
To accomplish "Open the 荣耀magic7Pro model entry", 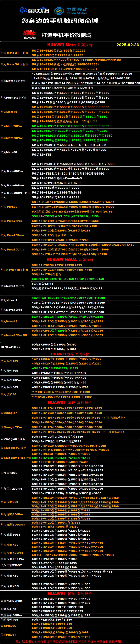I will coord(11,427).
